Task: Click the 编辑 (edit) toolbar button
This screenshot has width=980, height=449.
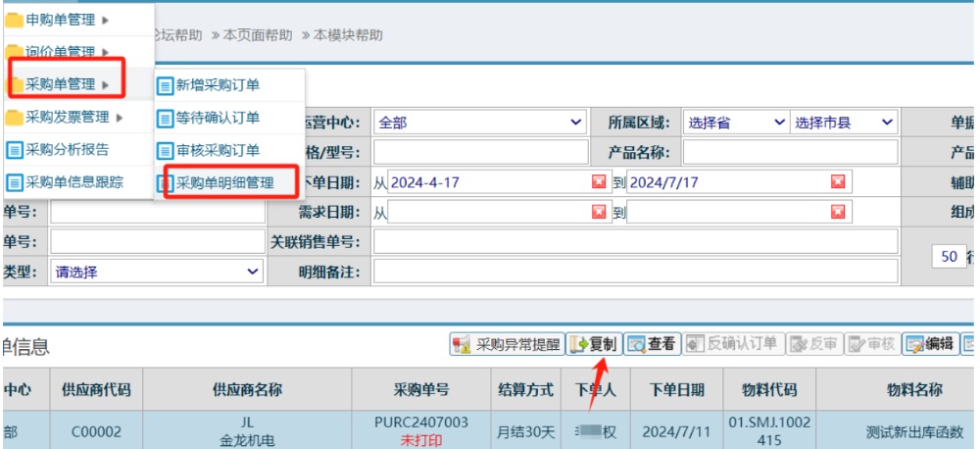Action: pyautogui.click(x=930, y=343)
